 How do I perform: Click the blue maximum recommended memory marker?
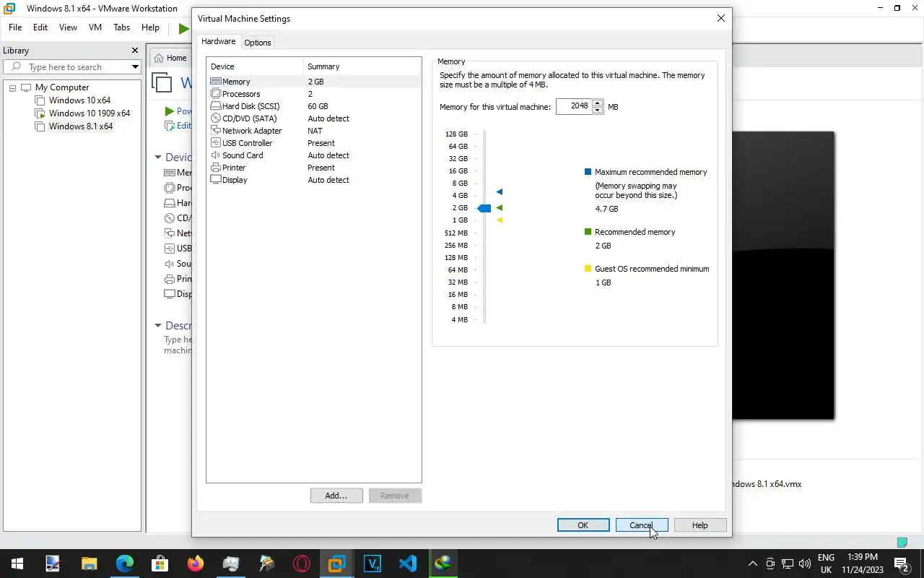pos(499,191)
